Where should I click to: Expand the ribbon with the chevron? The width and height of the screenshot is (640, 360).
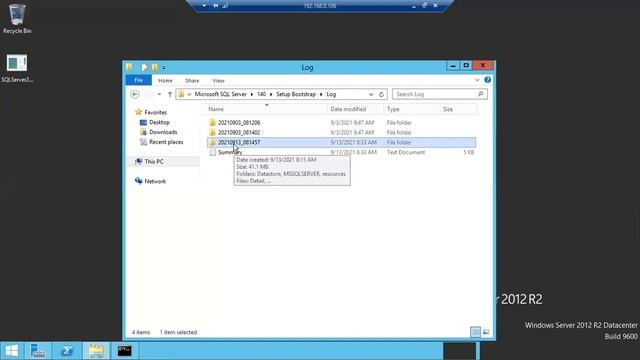click(x=477, y=80)
